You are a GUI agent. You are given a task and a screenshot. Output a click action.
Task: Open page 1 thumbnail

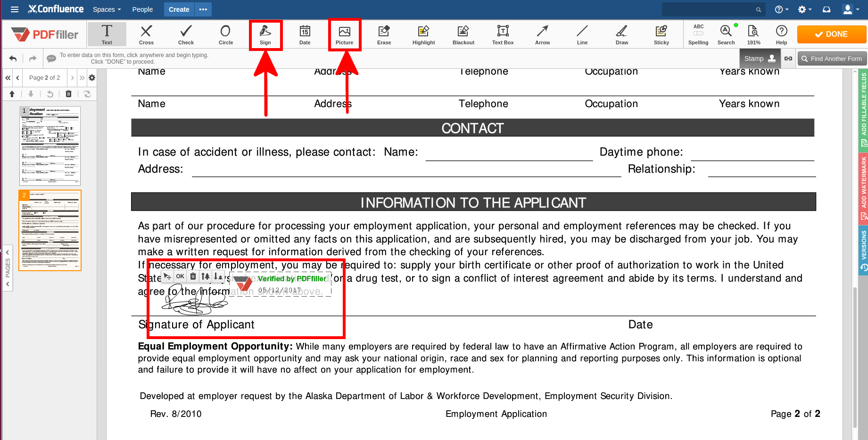[x=50, y=146]
